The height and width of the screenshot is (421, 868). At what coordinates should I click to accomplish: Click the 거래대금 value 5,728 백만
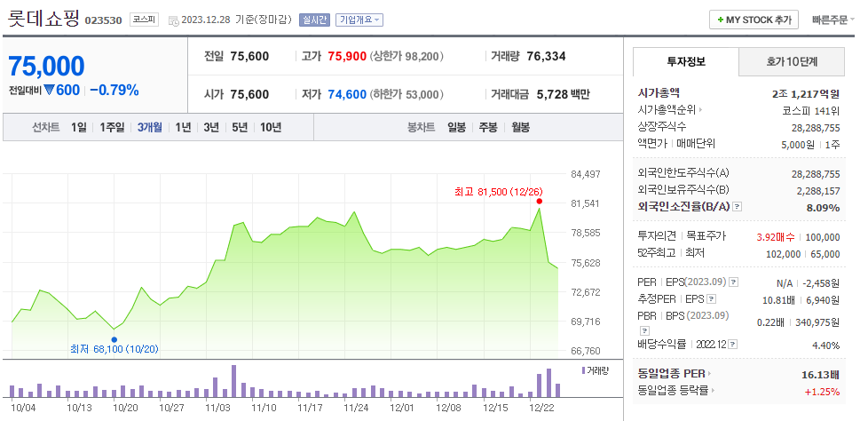point(563,95)
